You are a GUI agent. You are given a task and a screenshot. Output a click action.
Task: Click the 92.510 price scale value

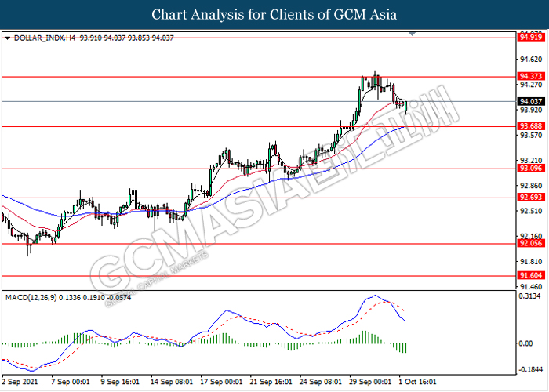[531, 211]
